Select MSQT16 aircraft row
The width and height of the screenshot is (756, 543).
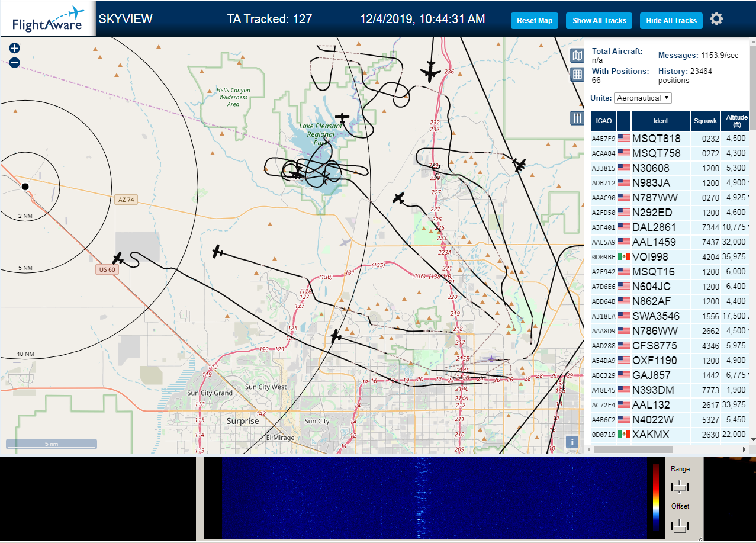pyautogui.click(x=671, y=271)
